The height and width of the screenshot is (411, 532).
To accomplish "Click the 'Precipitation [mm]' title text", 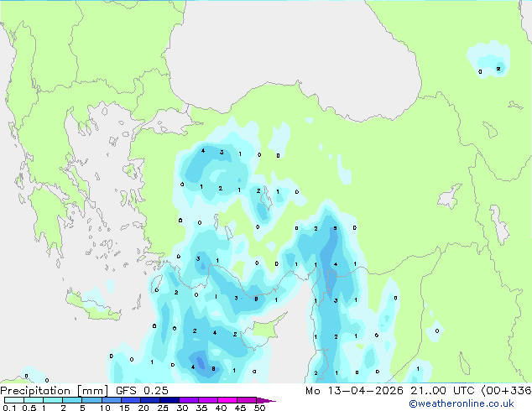I will [55, 391].
